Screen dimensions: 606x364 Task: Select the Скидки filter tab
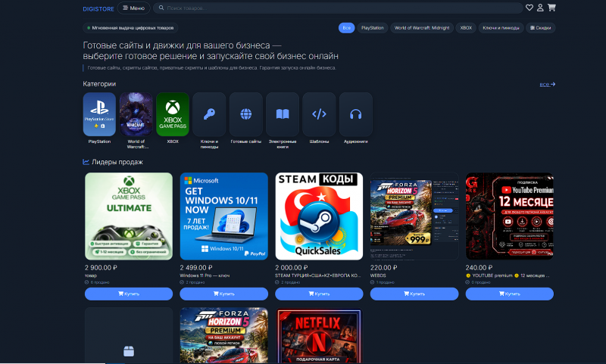click(540, 28)
